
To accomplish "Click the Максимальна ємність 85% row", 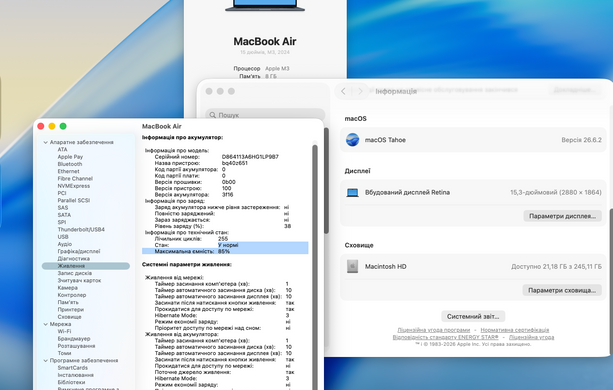I will tap(225, 251).
